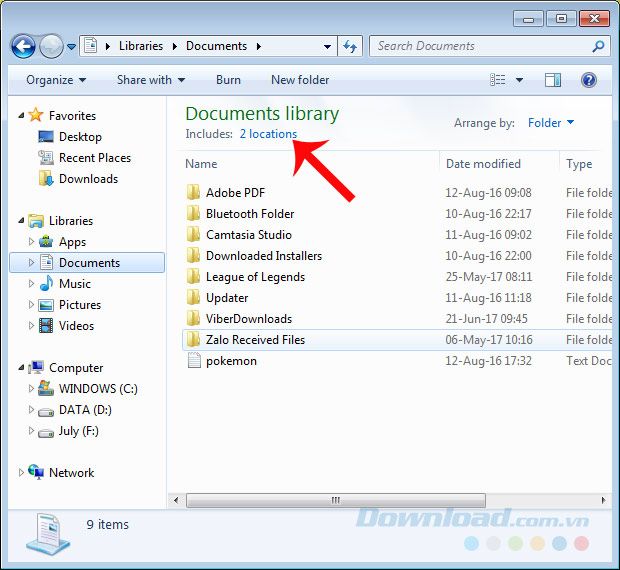Viewport: 620px width, 570px height.
Task: Click New folder in the toolbar
Action: tap(300, 80)
